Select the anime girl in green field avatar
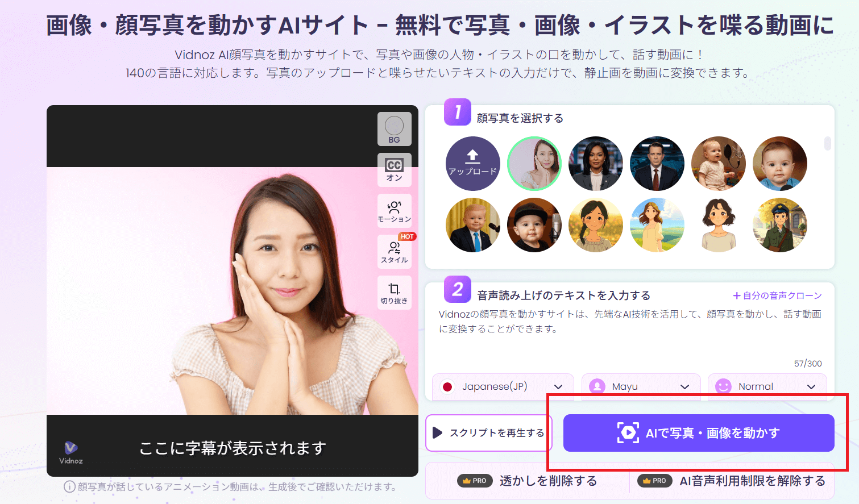859x504 pixels. 657,224
